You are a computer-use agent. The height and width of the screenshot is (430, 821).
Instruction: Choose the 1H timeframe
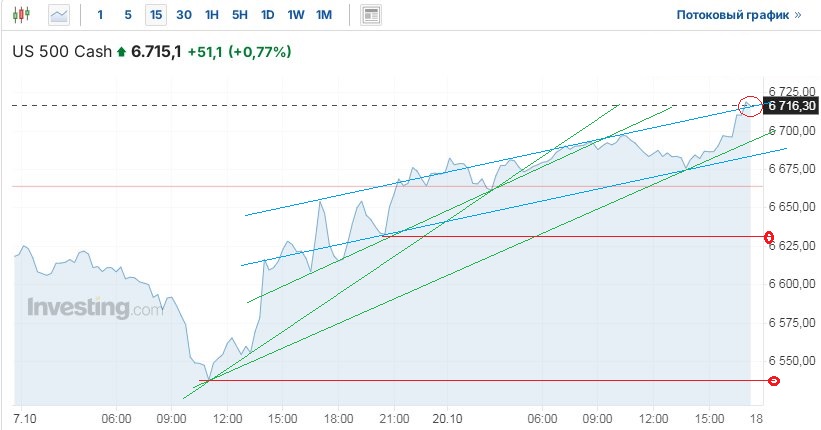212,15
